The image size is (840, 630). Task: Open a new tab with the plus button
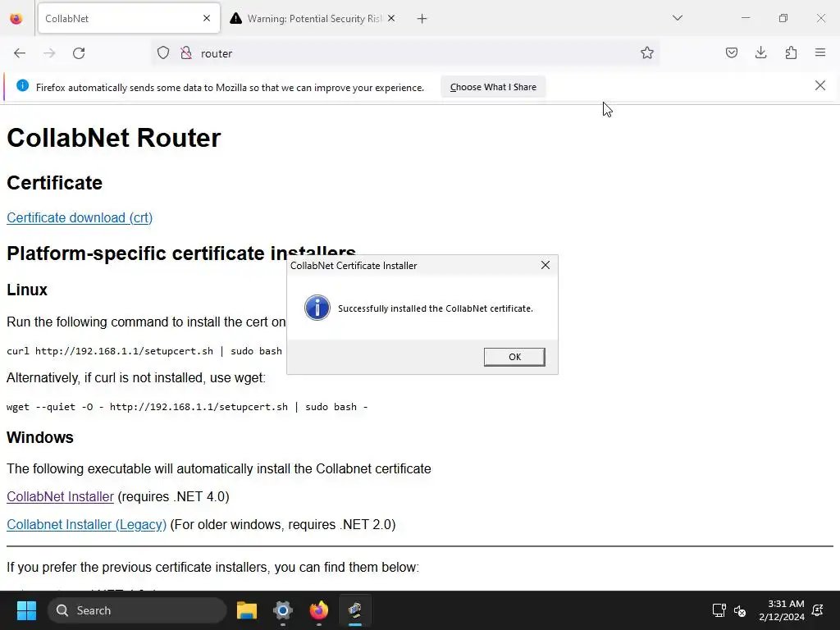pos(422,19)
